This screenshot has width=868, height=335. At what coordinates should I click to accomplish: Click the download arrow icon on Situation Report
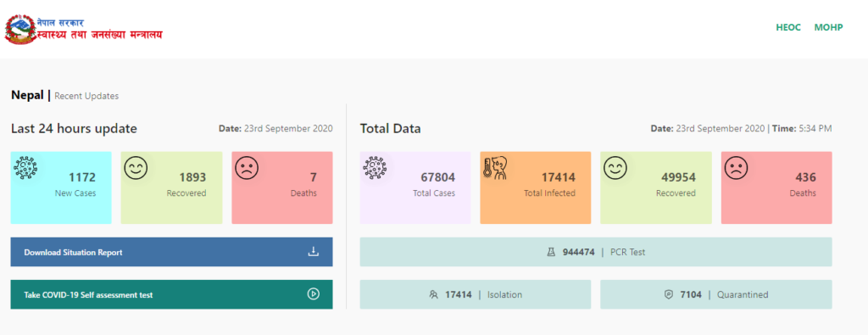pos(314,252)
